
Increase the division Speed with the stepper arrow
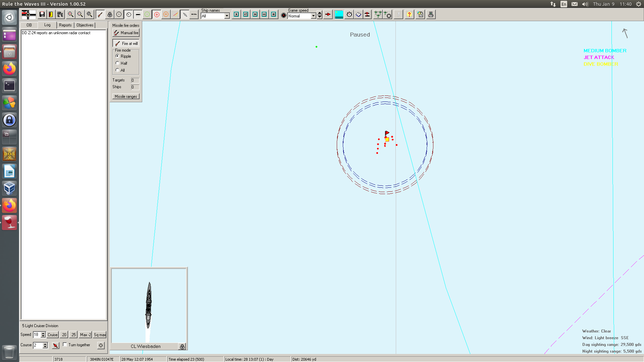tap(43, 333)
